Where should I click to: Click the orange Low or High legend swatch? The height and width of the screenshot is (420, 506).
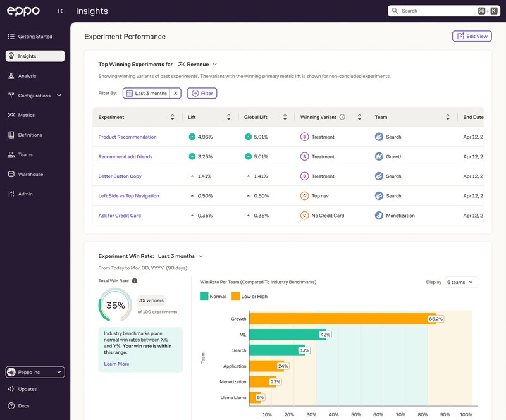pyautogui.click(x=235, y=297)
